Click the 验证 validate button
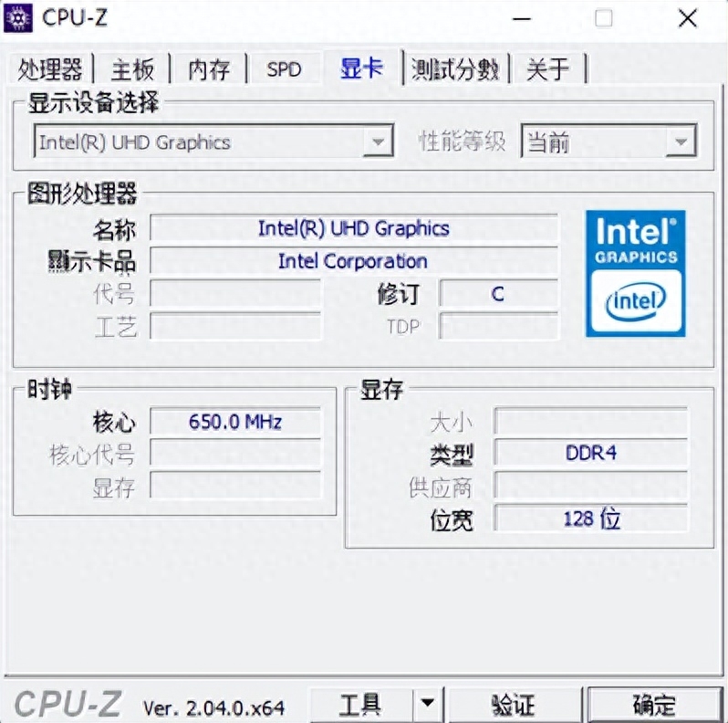728x723 pixels. tap(514, 705)
